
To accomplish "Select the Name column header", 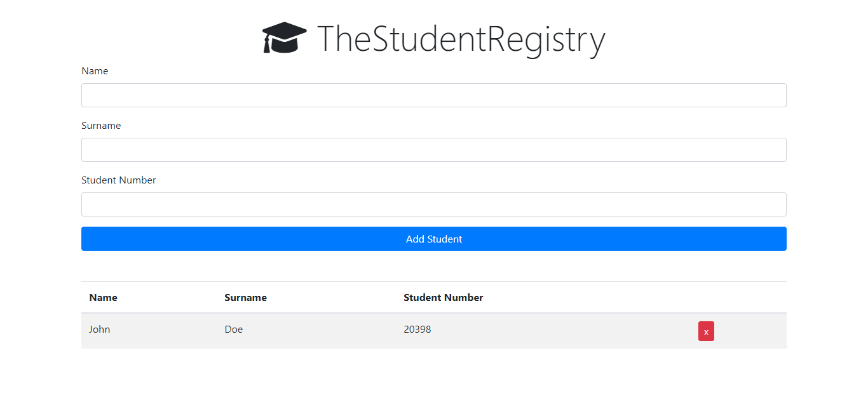I will click(103, 297).
